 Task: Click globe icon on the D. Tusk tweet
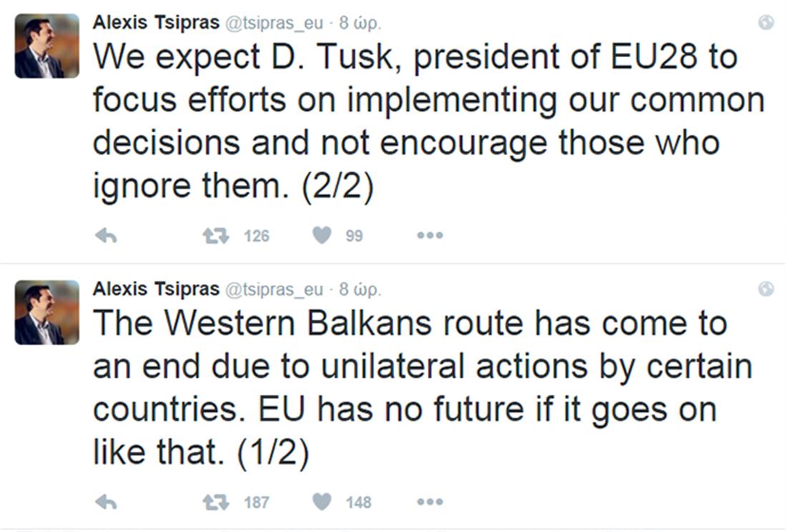point(766,23)
